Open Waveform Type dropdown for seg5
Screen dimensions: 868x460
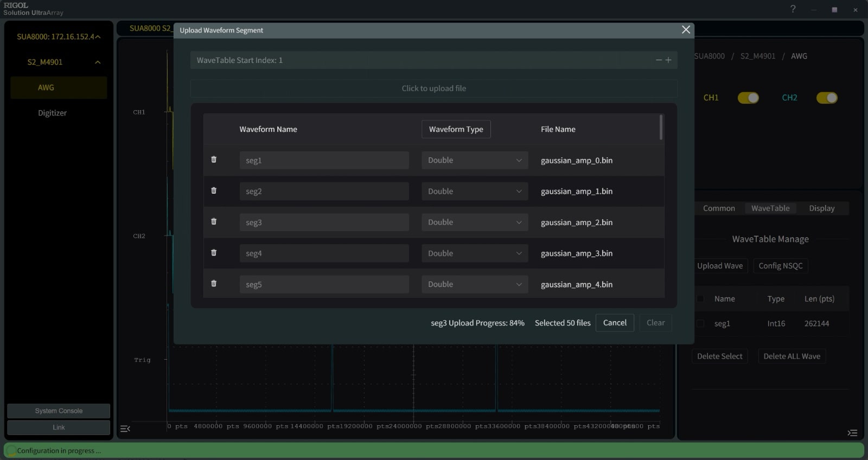coord(475,284)
